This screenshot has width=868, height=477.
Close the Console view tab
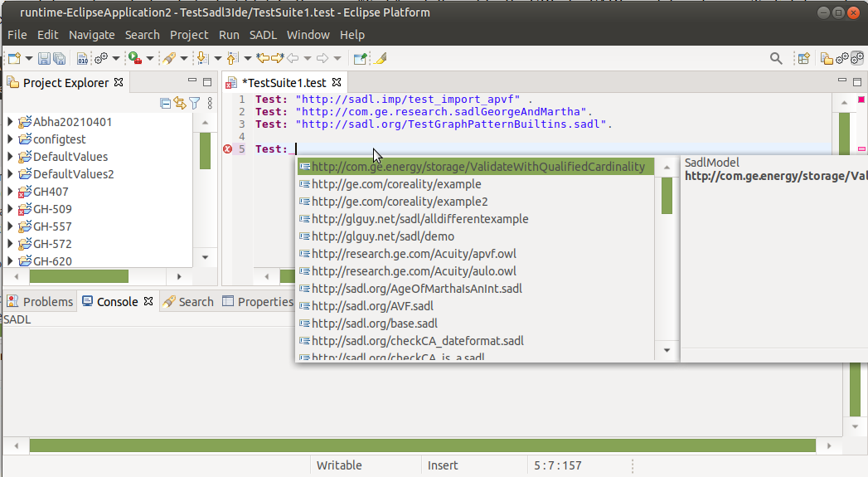click(x=148, y=301)
